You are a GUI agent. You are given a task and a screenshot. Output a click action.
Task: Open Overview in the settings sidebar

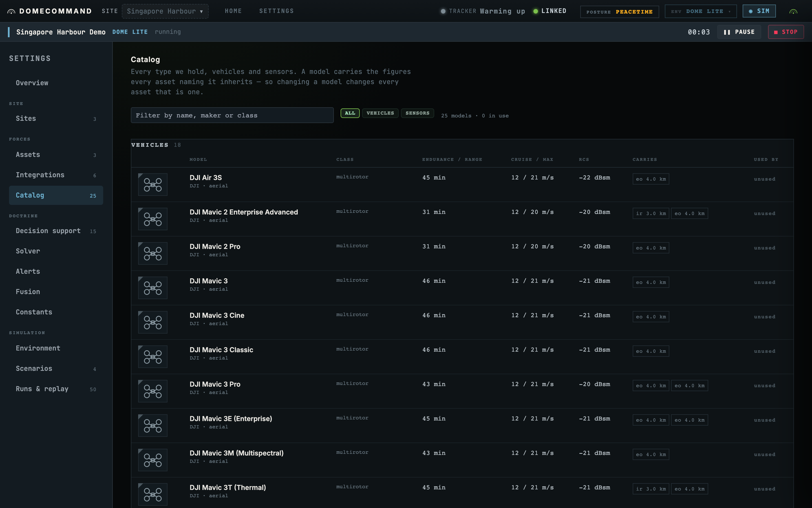(x=56, y=83)
